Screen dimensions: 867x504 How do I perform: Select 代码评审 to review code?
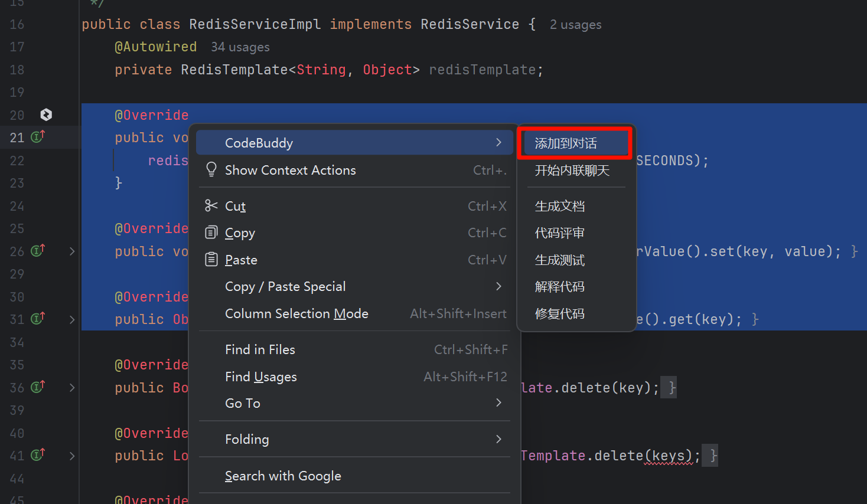point(560,233)
